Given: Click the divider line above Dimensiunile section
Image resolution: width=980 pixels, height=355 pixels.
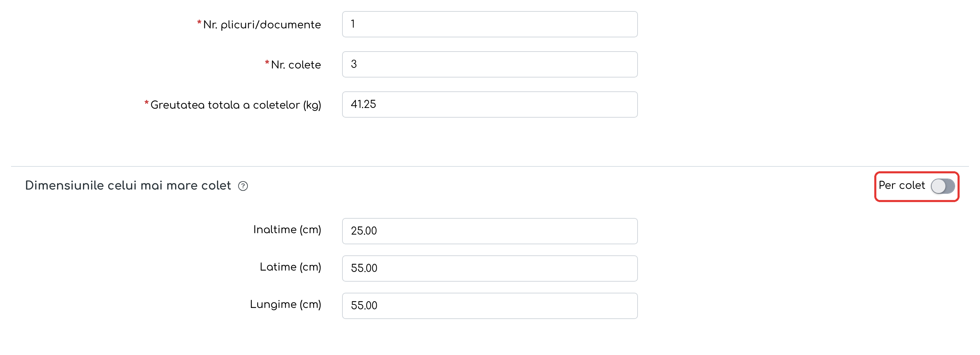Looking at the screenshot, I should point(490,166).
